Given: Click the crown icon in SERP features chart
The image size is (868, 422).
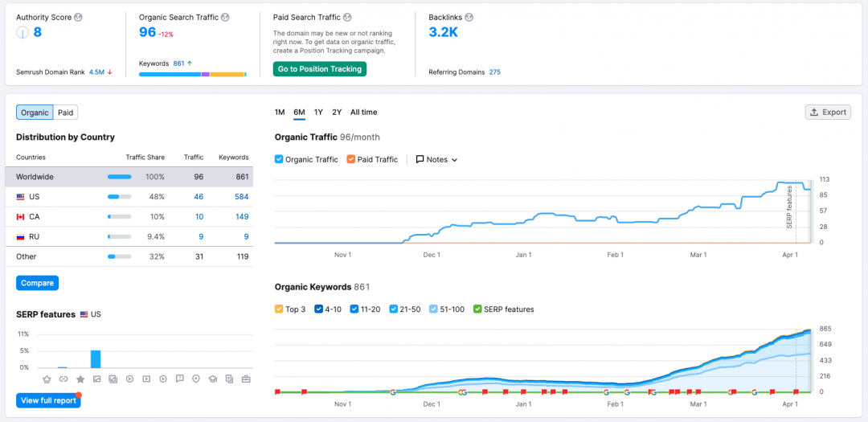Looking at the screenshot, I should 47,379.
